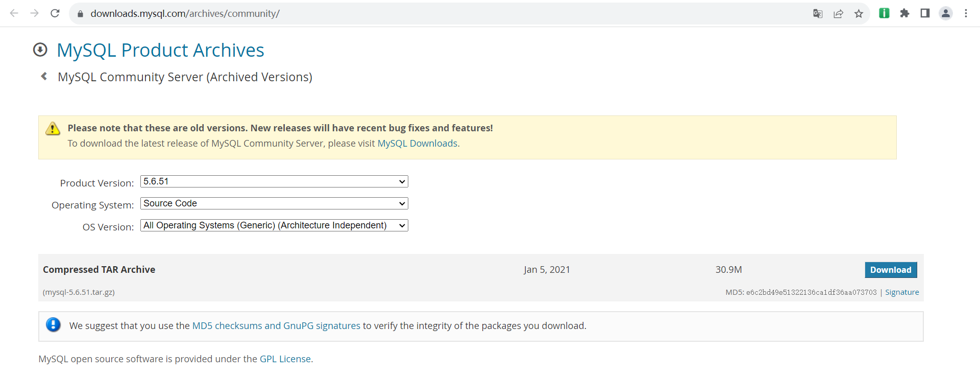Click the MD5 checksum value
The image size is (980, 375).
tap(811, 292)
